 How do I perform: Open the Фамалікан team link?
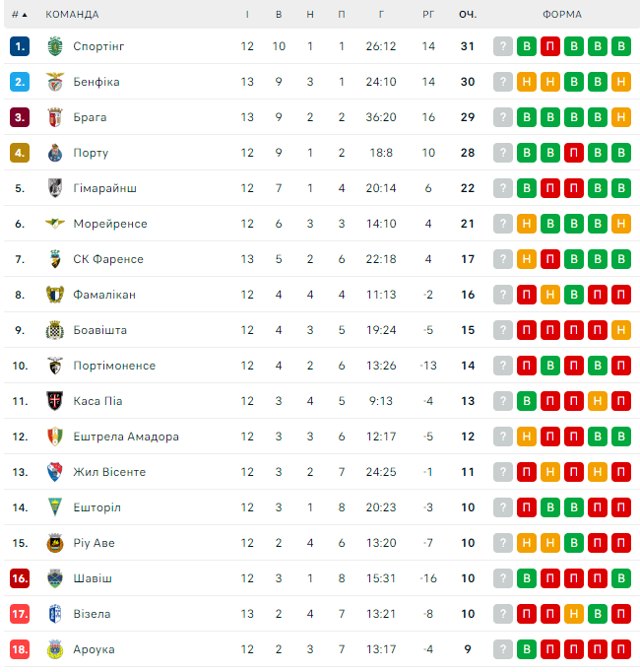pos(104,295)
